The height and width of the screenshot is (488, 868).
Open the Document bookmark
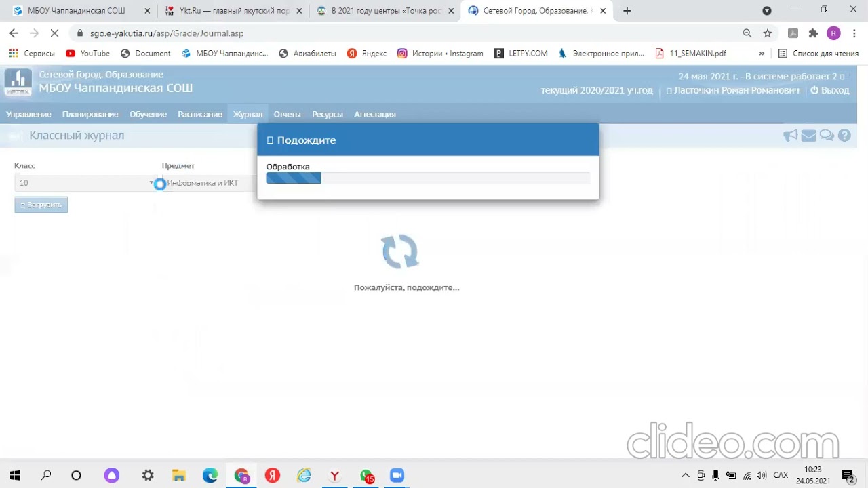[x=146, y=53]
